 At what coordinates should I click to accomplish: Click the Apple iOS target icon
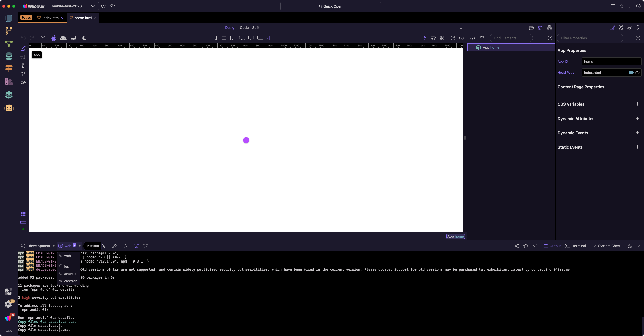(53, 38)
